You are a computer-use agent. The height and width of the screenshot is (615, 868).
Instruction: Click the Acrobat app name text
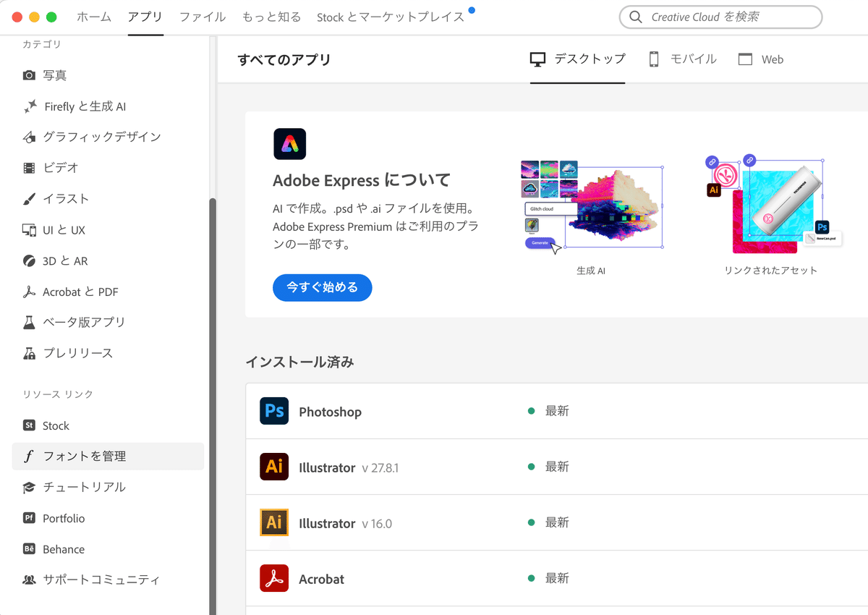(x=321, y=579)
